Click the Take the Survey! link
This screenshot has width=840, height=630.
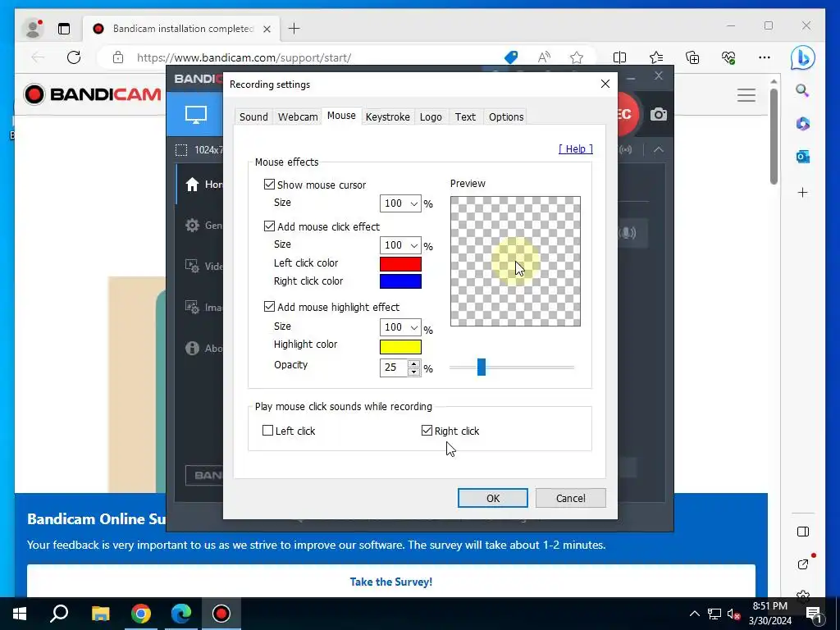coord(391,582)
